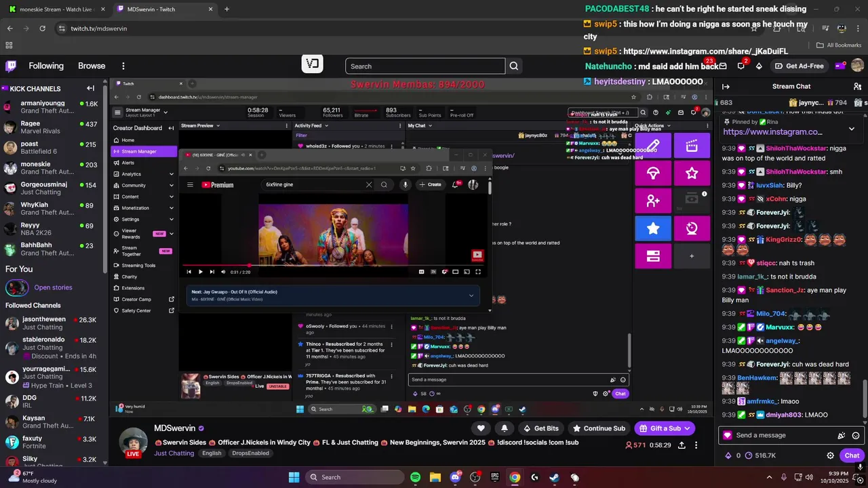Screen dimensions: 868x488
Task: Open the Just Chatting category link
Action: pyautogui.click(x=174, y=453)
